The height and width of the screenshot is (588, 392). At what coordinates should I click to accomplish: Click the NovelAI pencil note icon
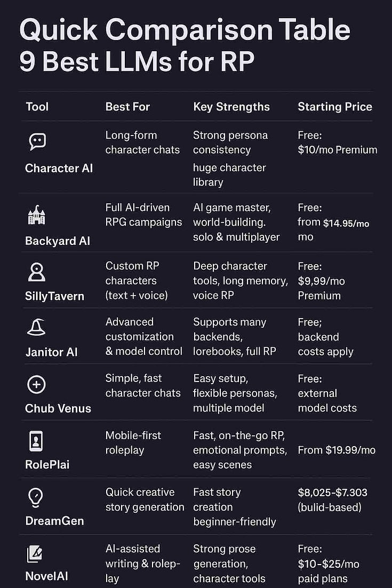[35, 554]
